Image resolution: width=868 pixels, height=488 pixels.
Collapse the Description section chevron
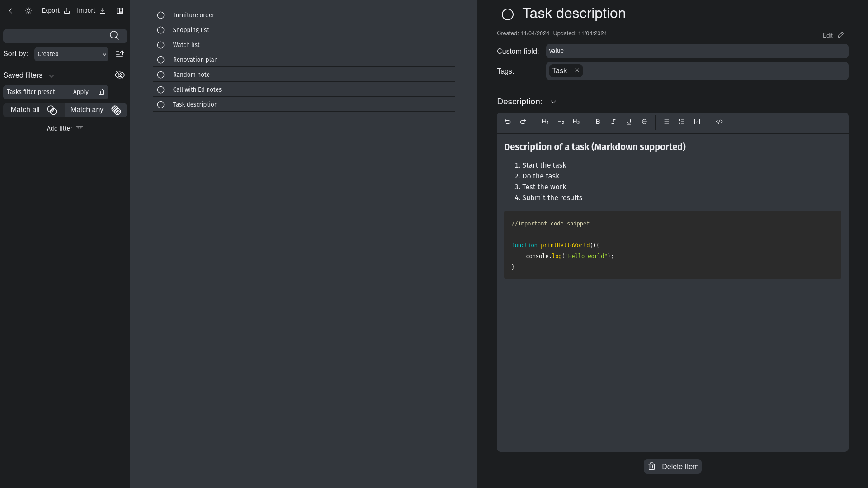click(x=553, y=102)
